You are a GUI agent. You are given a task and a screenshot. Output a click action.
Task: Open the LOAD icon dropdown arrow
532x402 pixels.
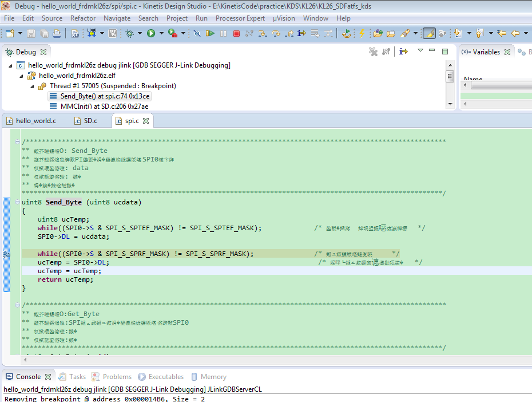tap(102, 33)
